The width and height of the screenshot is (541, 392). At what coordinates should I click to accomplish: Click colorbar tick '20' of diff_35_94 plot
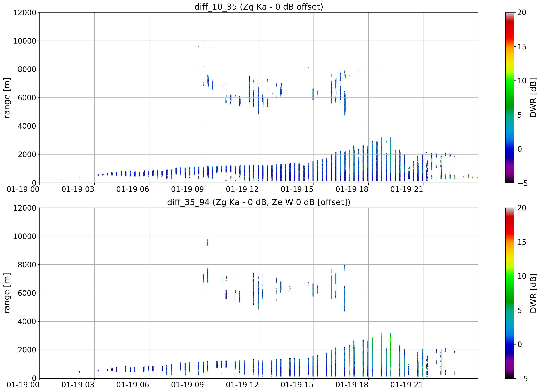click(522, 208)
